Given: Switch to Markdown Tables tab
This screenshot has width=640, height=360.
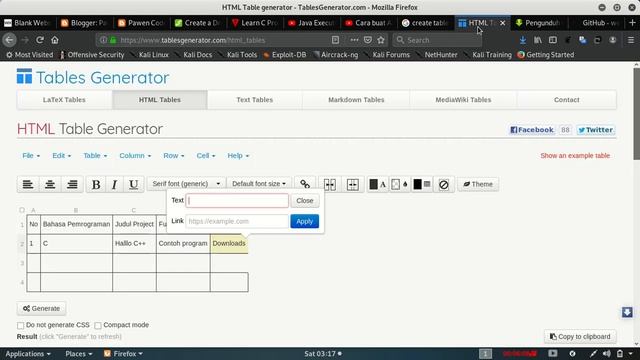Looking at the screenshot, I should [x=356, y=100].
